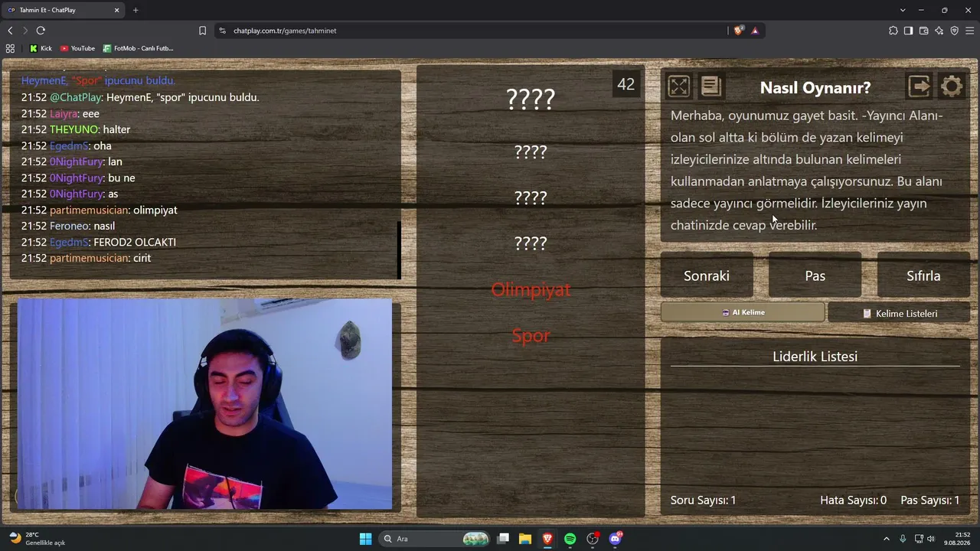Click the Hata Sayısı: 0 counter
The image size is (980, 551).
tap(854, 500)
